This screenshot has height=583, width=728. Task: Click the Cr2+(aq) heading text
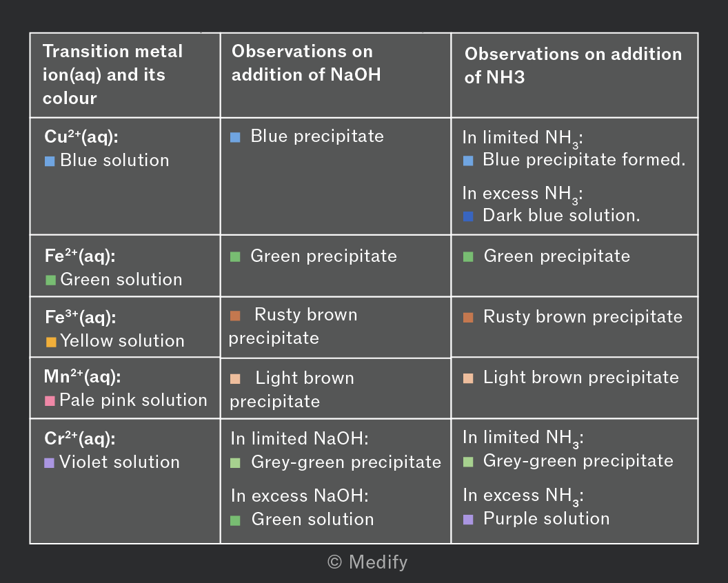tap(80, 438)
